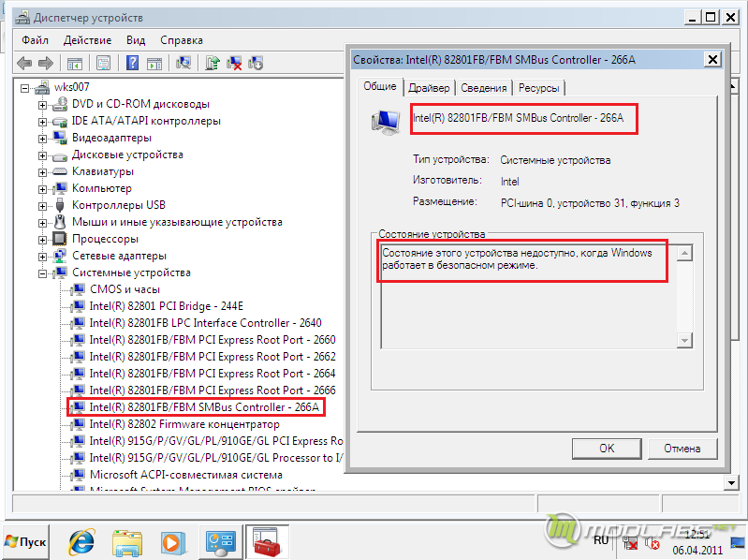Click the Forward arrow in Device Manager toolbar
Viewport: 748px width, 560px height.
(45, 63)
